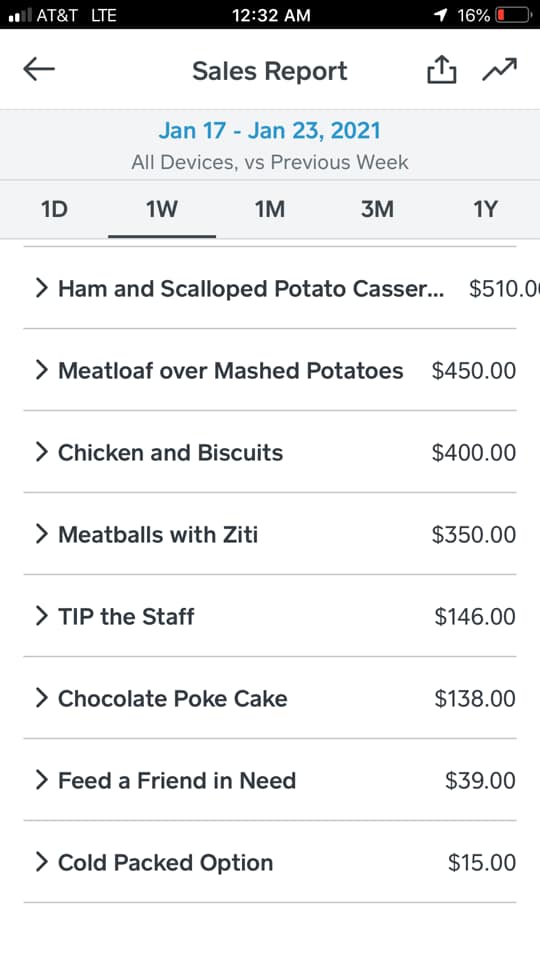Switch to the 1D time range tab

pyautogui.click(x=54, y=209)
